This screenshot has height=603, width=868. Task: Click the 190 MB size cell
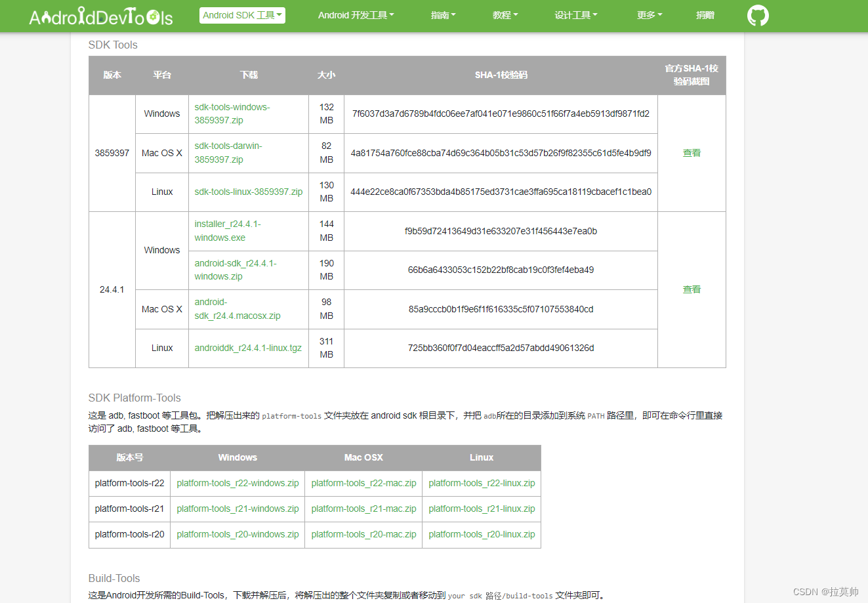(x=326, y=270)
